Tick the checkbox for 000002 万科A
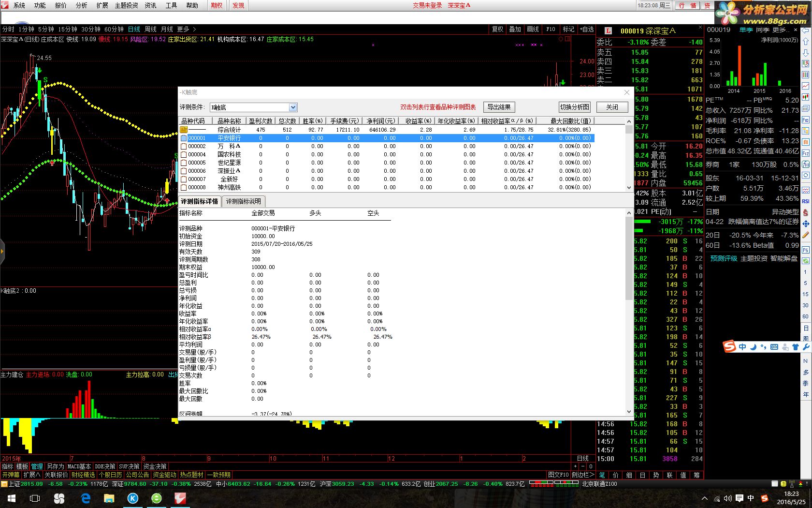 point(184,146)
